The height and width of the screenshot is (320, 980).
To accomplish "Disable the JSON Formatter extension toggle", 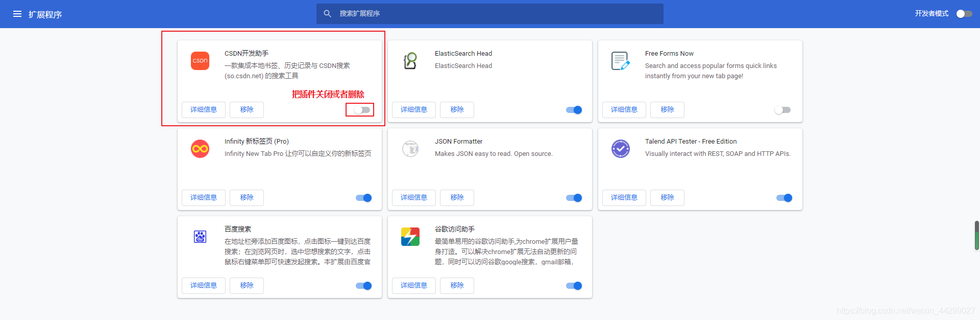I will pyautogui.click(x=574, y=198).
